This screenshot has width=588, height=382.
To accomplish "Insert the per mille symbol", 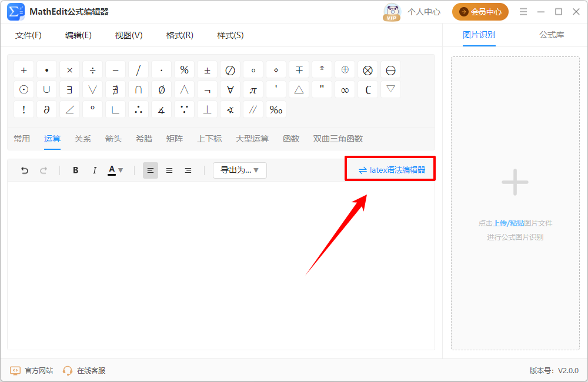I will [276, 109].
